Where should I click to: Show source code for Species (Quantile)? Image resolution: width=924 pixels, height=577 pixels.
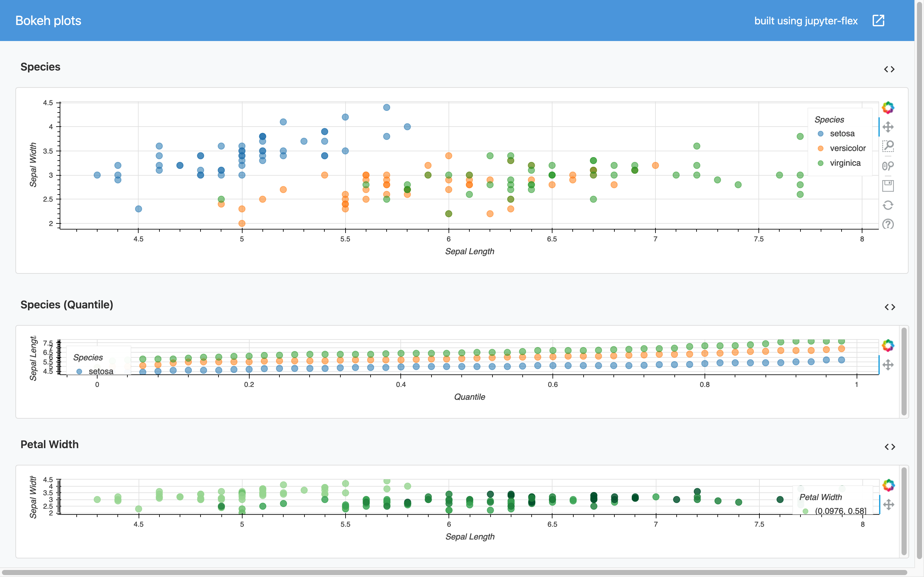[x=890, y=306]
